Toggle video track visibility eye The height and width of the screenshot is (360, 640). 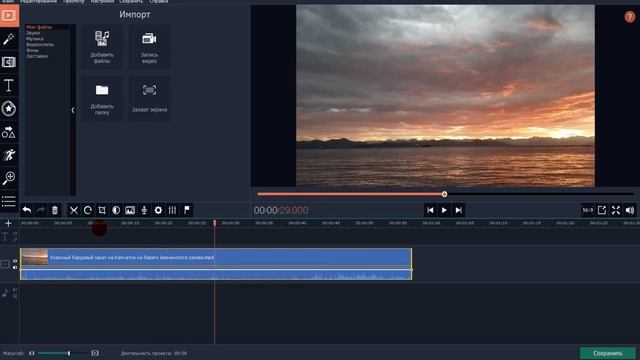(15, 261)
